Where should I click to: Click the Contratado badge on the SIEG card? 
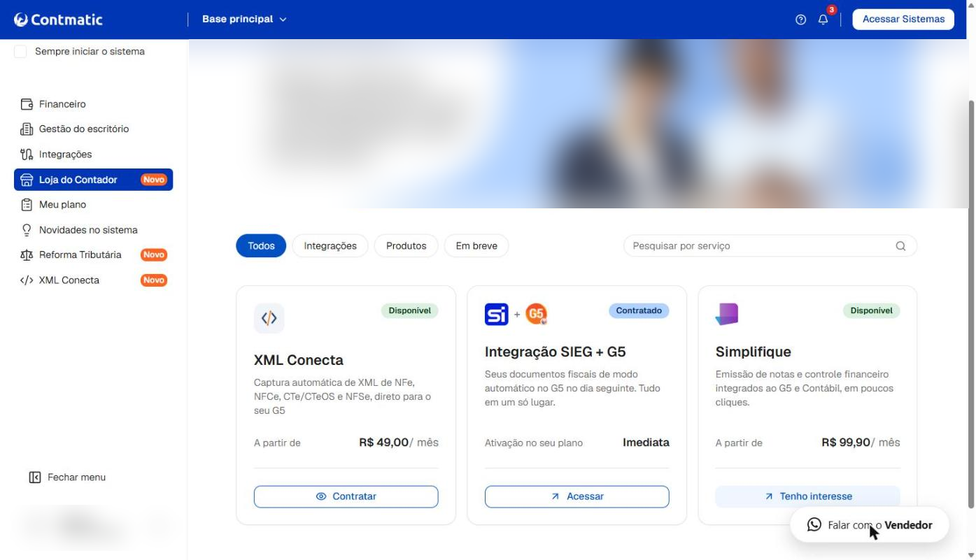click(639, 310)
